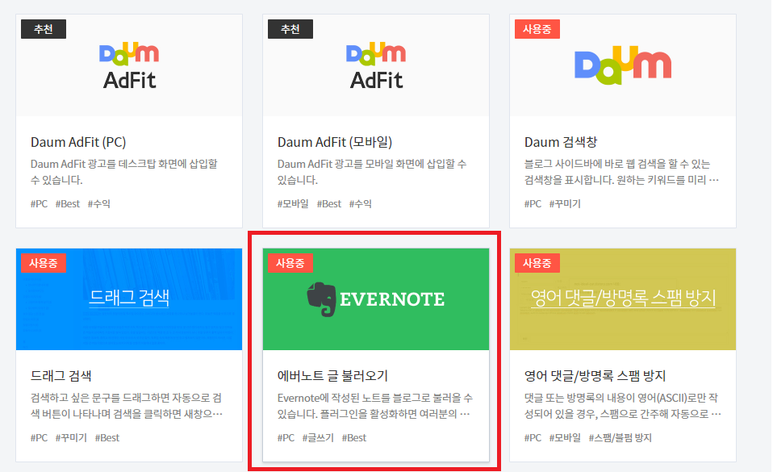Click the #꾸미기 tag on Daum 검색창
Image resolution: width=773 pixels, height=472 pixels.
point(565,204)
